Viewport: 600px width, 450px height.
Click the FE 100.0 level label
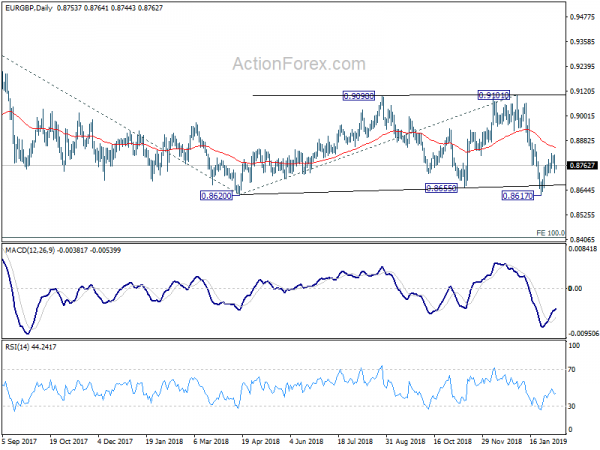[x=550, y=233]
